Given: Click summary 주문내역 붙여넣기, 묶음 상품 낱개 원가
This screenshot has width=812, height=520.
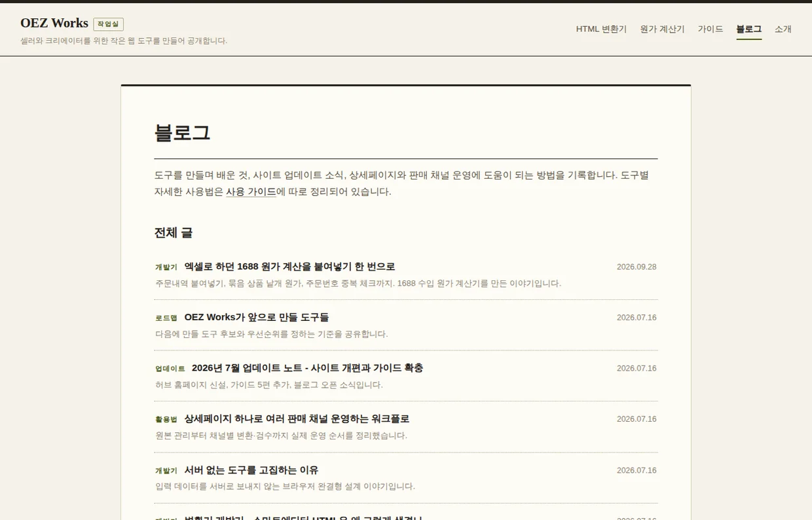Looking at the screenshot, I should (x=358, y=284).
